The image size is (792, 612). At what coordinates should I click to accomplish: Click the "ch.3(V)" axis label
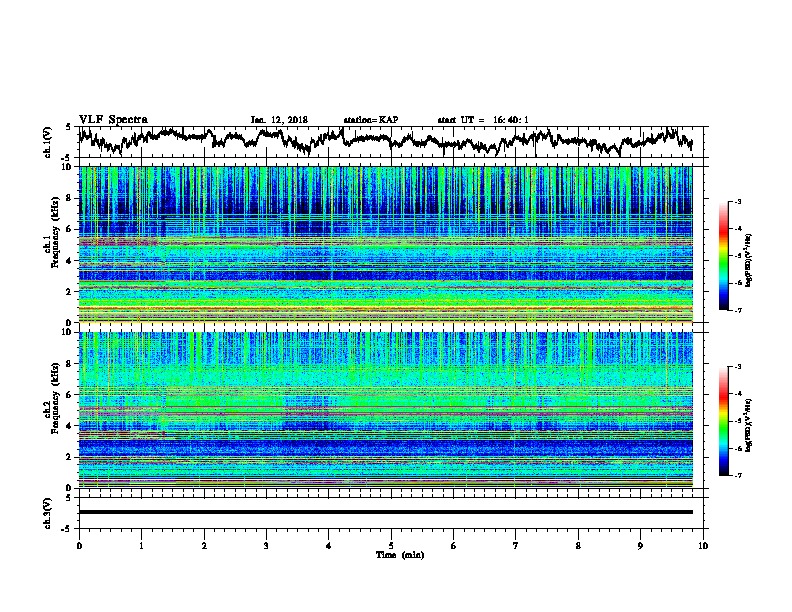[x=48, y=513]
